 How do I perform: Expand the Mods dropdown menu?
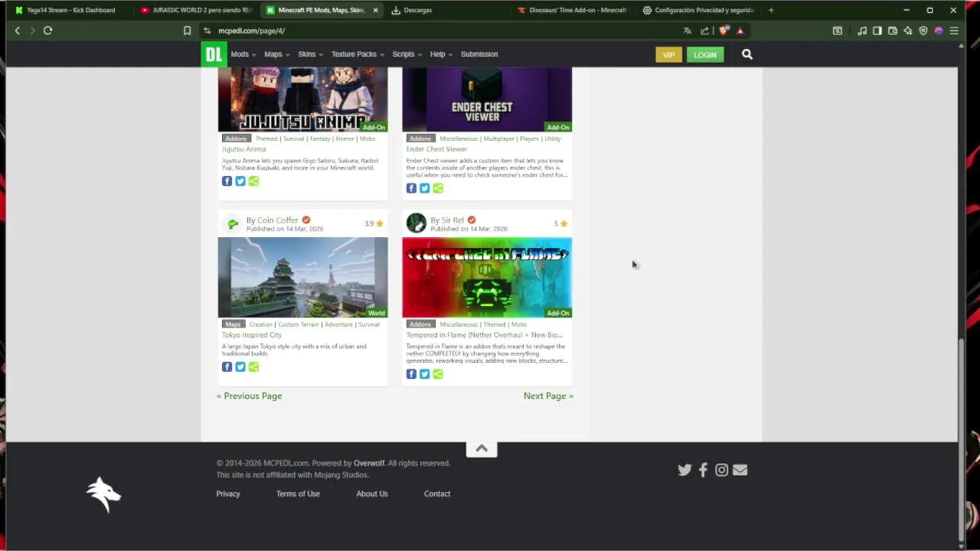point(243,54)
